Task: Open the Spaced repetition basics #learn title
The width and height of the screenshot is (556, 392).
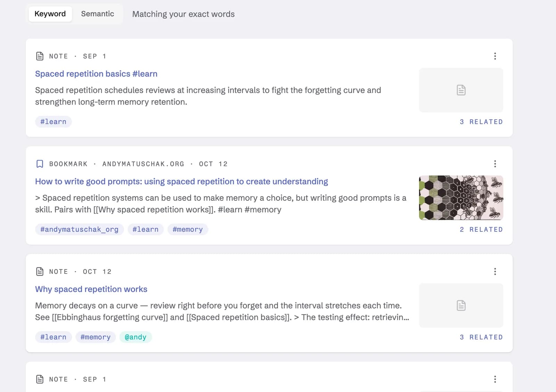Action: (96, 74)
